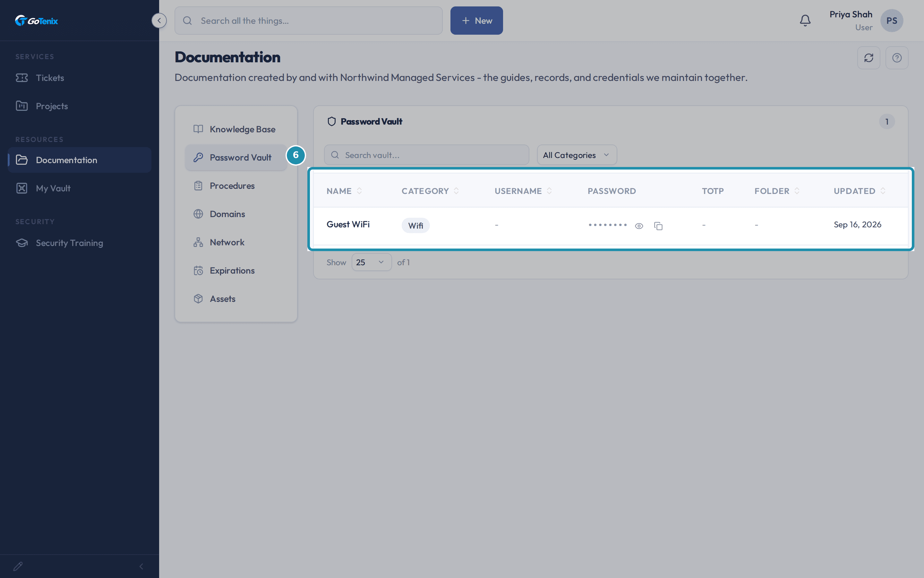
Task: Click the sidebar footer collapse arrow
Action: click(141, 566)
